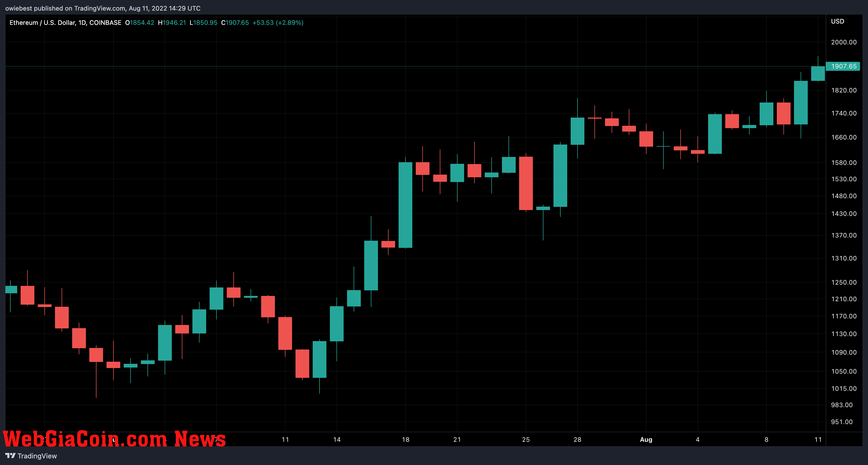Click the 8 date label on time axis

[x=766, y=439]
